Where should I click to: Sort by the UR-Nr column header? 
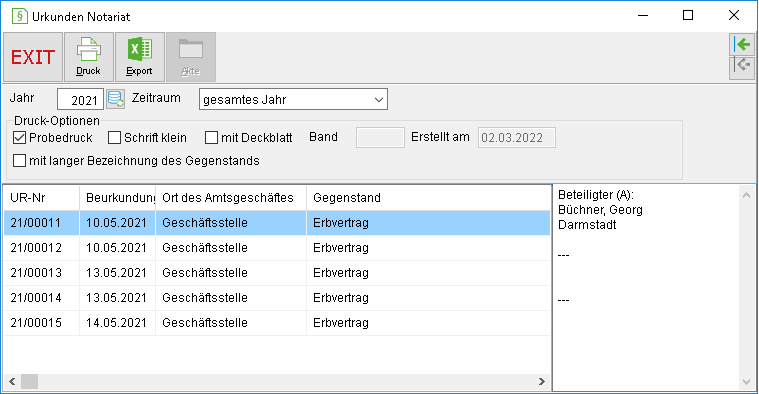42,197
